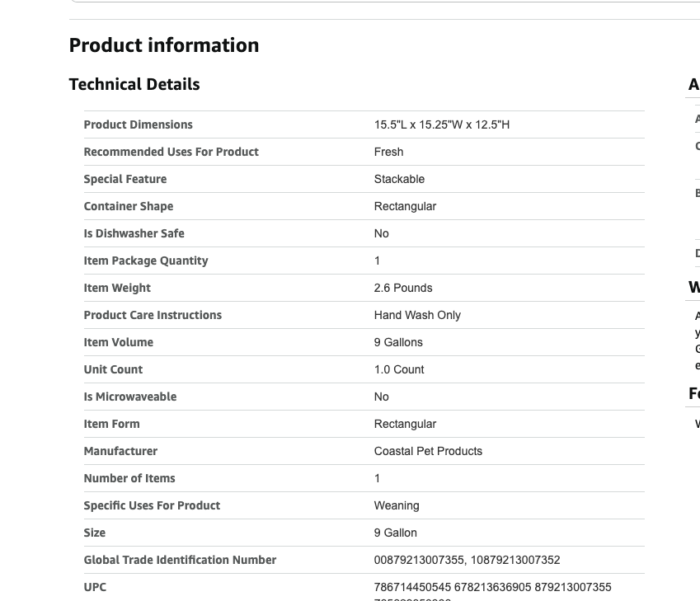The image size is (700, 601).
Task: Click the Coastal Pet Products manufacturer value
Action: (x=428, y=451)
